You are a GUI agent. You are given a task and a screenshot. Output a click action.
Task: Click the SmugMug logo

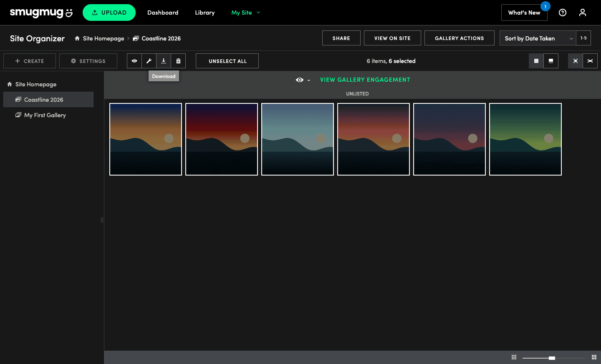pos(41,13)
